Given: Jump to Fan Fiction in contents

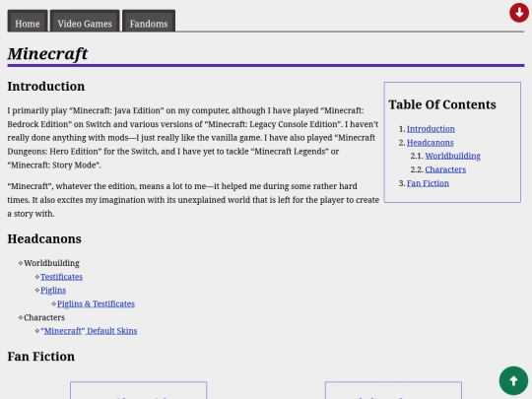Looking at the screenshot, I should click(x=428, y=183).
